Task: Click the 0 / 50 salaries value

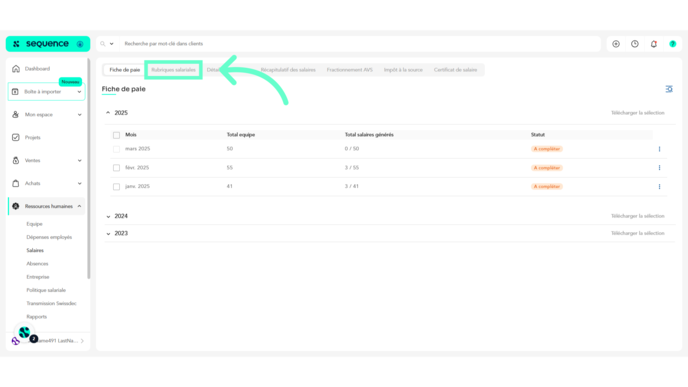Action: click(x=351, y=149)
